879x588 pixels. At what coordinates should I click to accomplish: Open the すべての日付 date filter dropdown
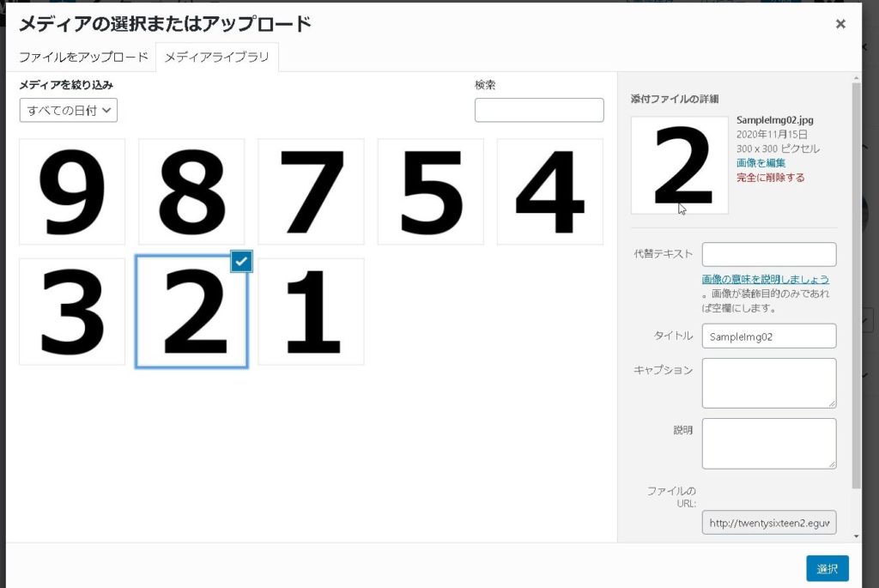click(x=69, y=111)
